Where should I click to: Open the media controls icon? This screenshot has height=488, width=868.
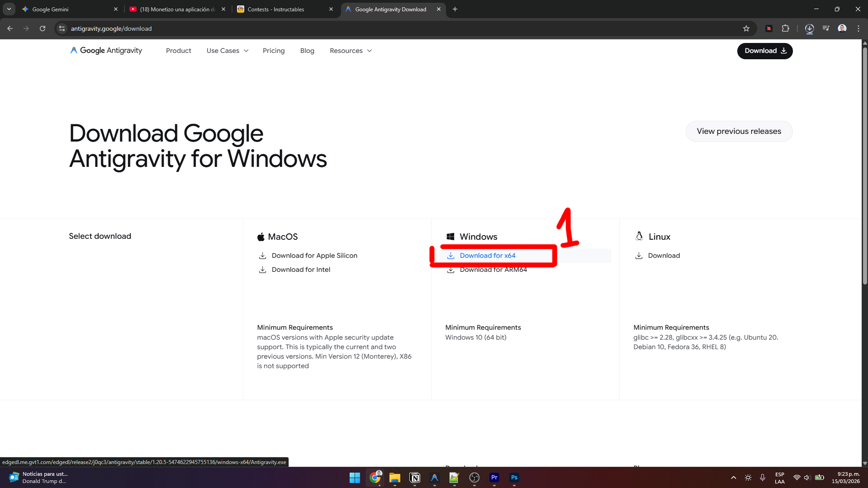tap(826, 28)
